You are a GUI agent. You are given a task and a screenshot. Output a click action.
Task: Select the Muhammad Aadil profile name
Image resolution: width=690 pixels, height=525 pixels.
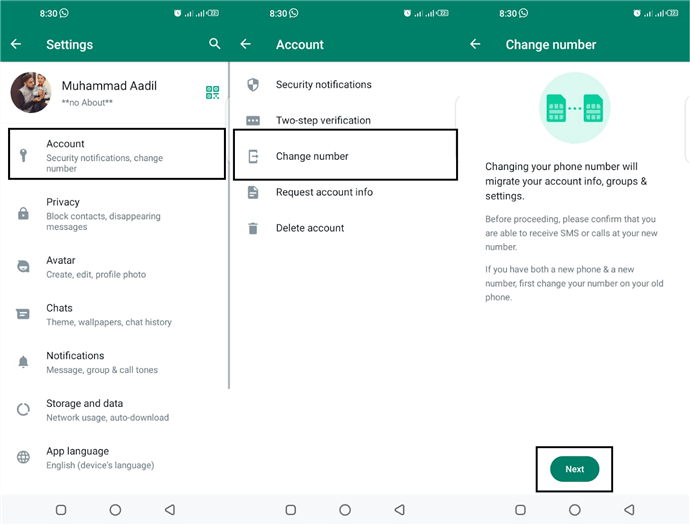(109, 85)
